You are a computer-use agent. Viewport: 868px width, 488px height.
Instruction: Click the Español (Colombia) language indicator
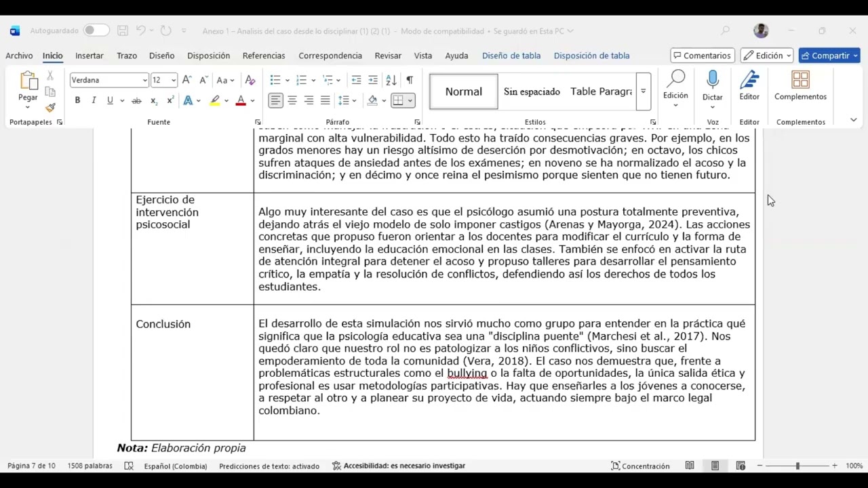(x=176, y=466)
